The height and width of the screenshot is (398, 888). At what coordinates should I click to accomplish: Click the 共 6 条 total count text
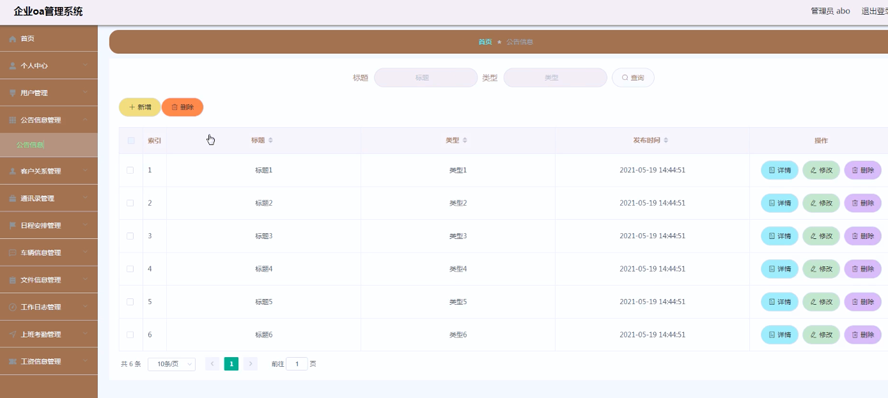tap(131, 364)
